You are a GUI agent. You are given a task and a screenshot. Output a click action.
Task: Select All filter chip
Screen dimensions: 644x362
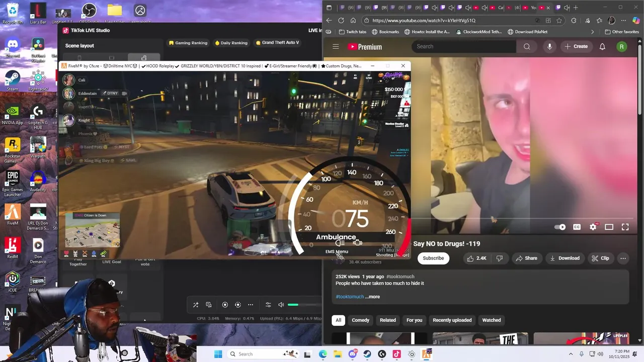[x=339, y=320]
